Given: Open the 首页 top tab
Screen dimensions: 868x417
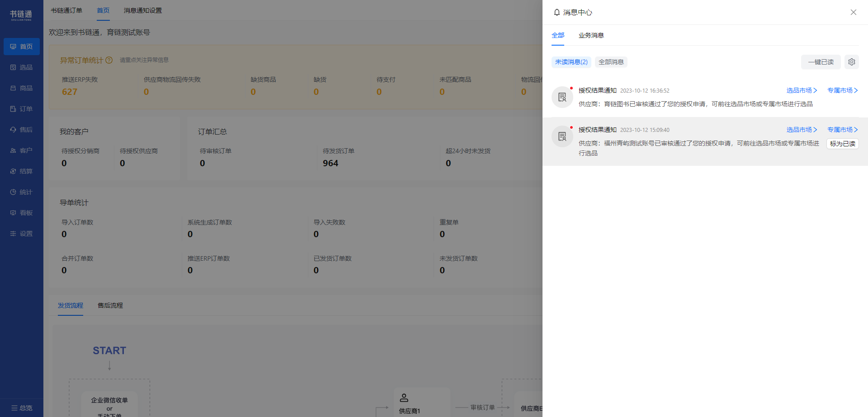Looking at the screenshot, I should [103, 10].
